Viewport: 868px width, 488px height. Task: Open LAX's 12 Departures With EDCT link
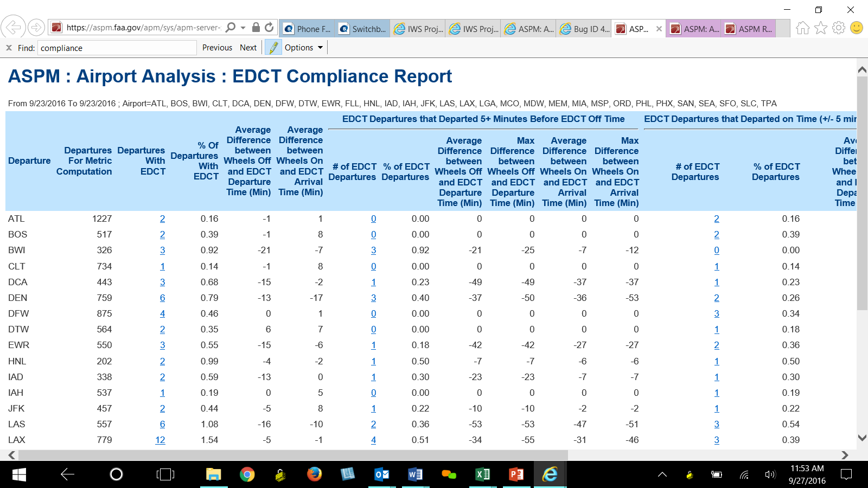pyautogui.click(x=160, y=440)
